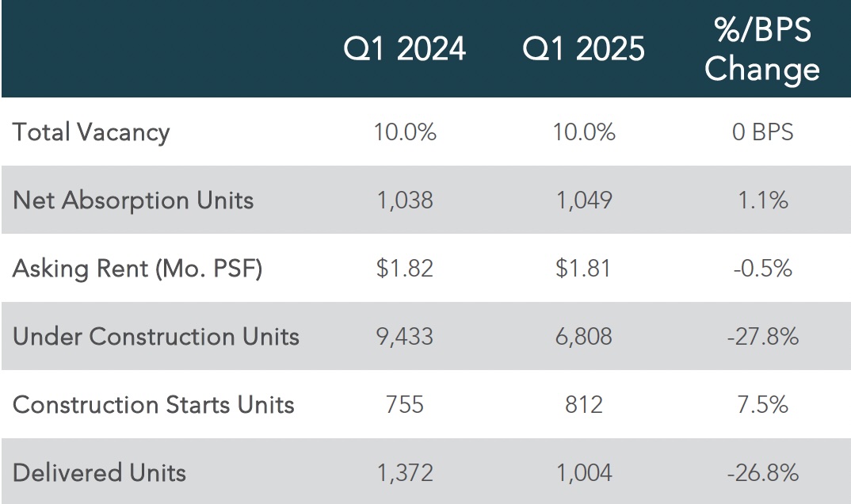Click the $1.81 asking rent cell
851x504 pixels.
(583, 269)
